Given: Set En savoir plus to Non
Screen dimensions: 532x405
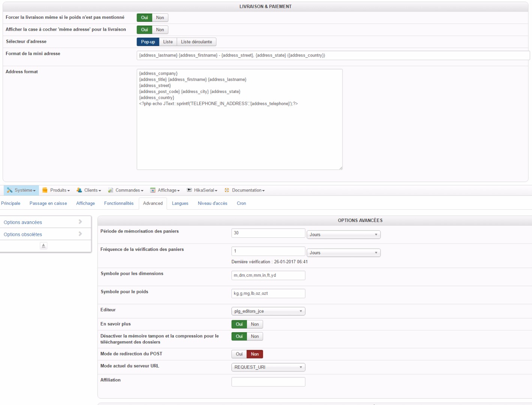Looking at the screenshot, I should coord(255,324).
